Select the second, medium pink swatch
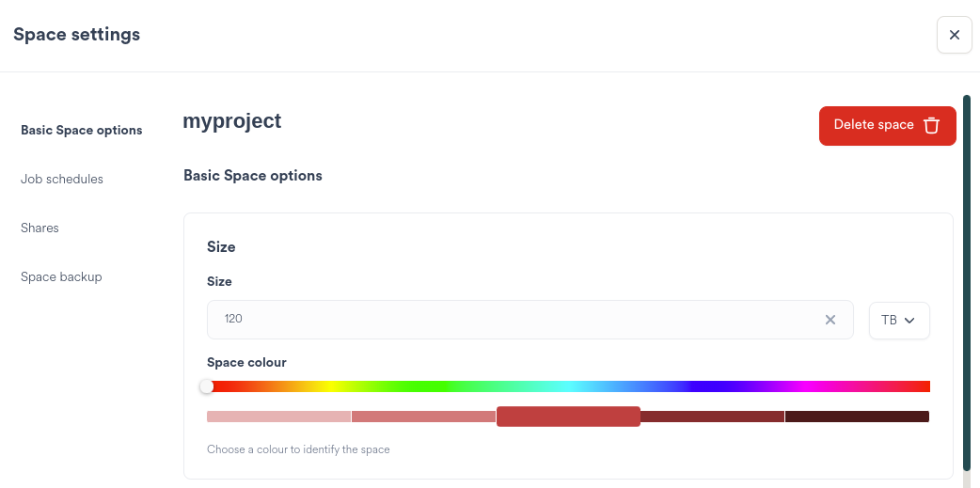Viewport: 980px width, 488px height. coord(423,417)
